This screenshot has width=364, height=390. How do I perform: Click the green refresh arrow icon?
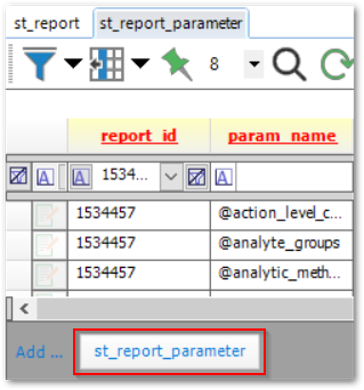(x=337, y=64)
